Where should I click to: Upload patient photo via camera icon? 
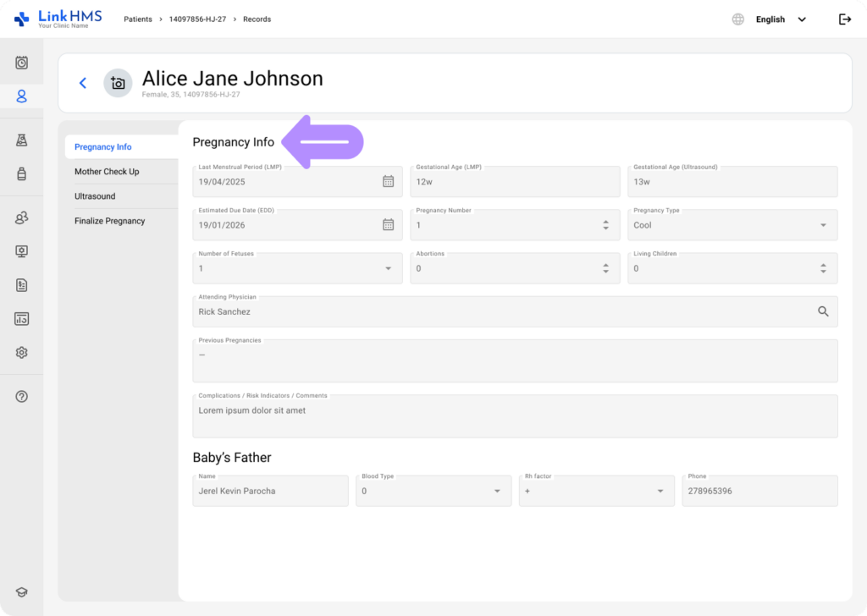[x=118, y=83]
